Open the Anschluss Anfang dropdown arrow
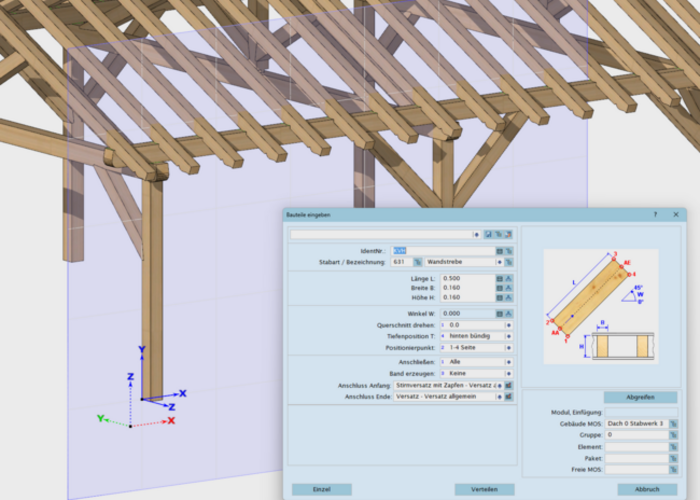700x500 pixels. coord(500,385)
